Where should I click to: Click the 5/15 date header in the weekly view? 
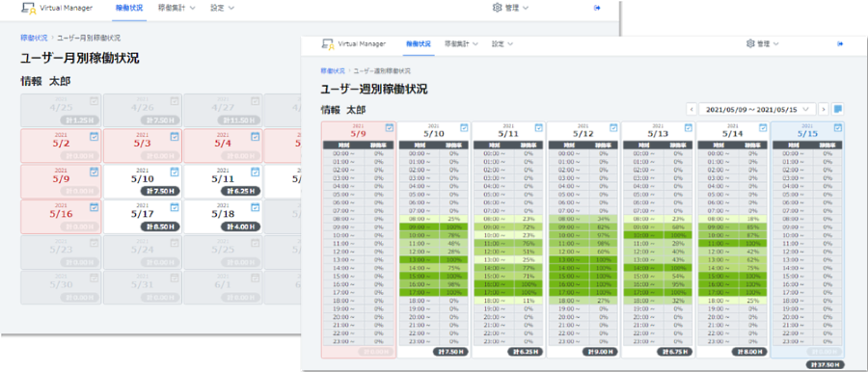click(807, 134)
